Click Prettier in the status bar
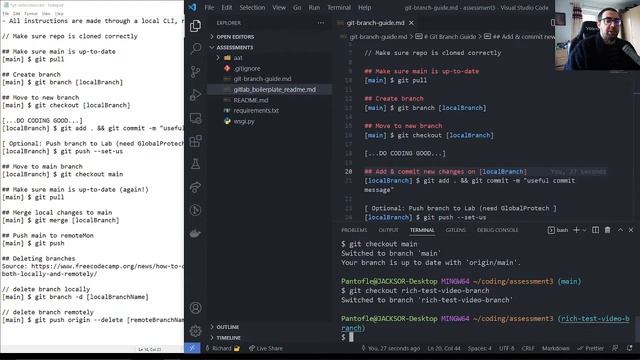Screen dimensions: 640x360 (590, 348)
